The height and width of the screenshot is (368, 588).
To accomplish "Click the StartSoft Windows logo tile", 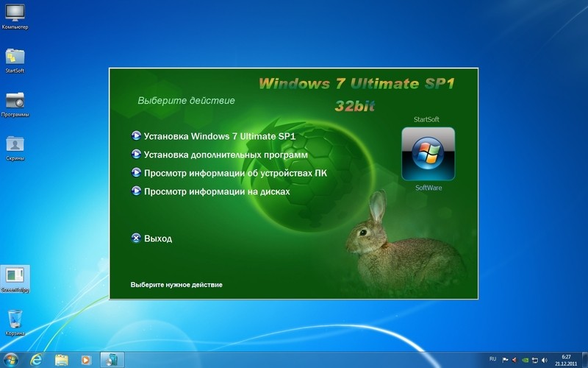I will coord(428,154).
